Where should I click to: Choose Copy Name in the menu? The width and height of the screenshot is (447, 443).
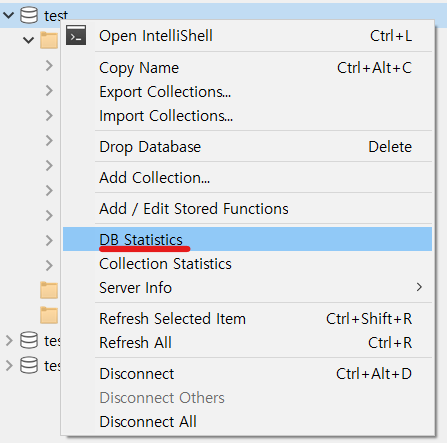247,68
